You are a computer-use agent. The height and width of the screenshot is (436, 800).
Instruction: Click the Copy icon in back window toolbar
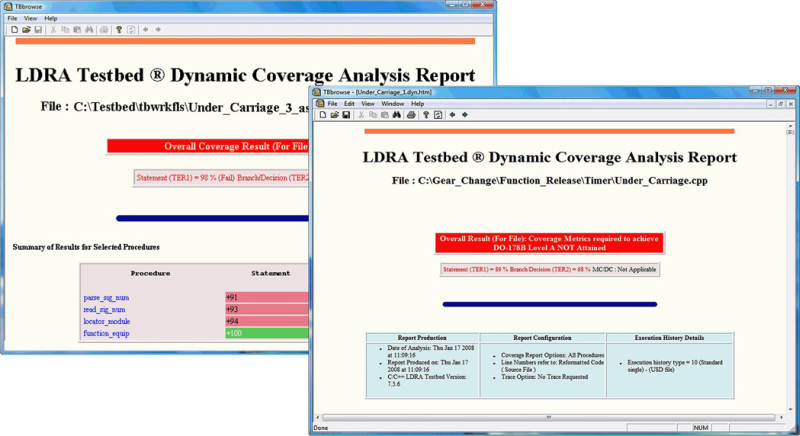point(65,30)
